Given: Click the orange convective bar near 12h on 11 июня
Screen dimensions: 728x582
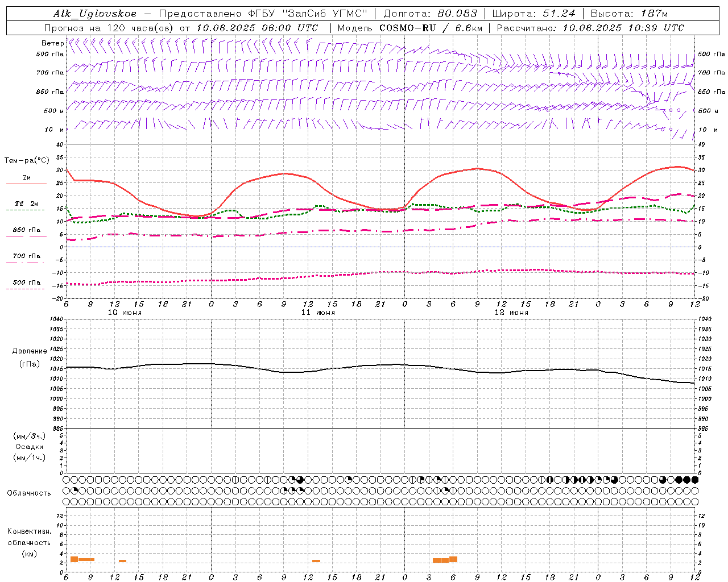Looking at the screenshot, I should (316, 561).
